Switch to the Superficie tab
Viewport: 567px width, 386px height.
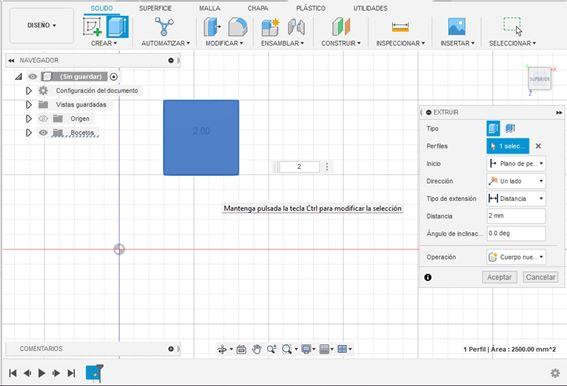tap(155, 8)
